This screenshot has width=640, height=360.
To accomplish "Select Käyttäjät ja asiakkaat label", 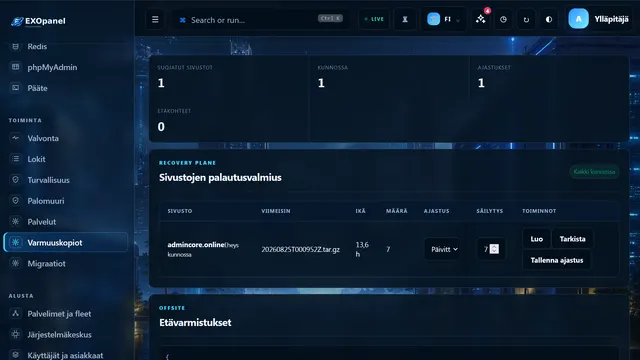I will coord(65,355).
